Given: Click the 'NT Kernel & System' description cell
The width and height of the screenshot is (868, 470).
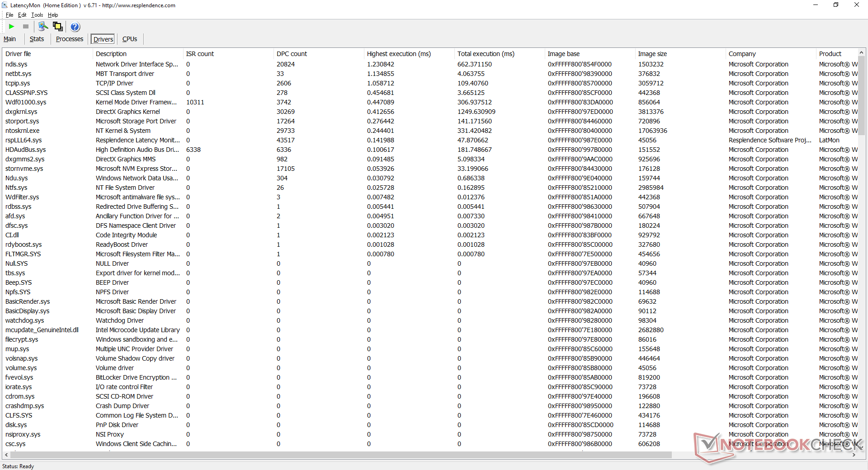Looking at the screenshot, I should coord(123,131).
